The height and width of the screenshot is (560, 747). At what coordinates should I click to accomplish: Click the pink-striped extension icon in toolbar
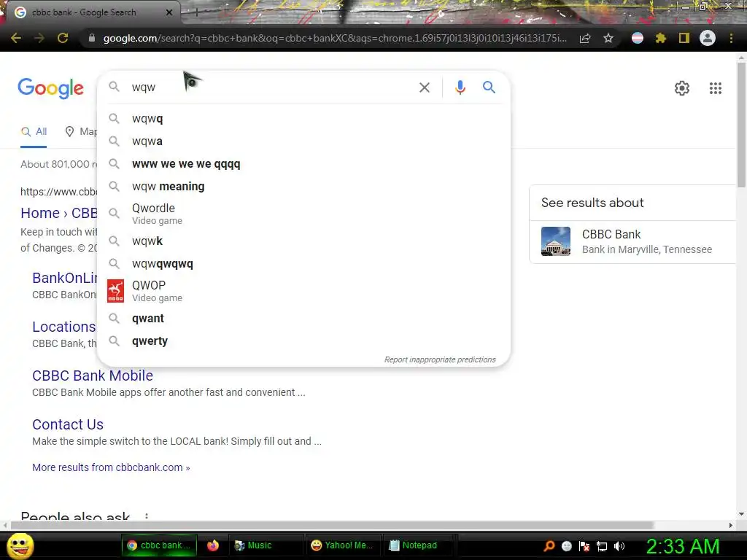click(638, 38)
